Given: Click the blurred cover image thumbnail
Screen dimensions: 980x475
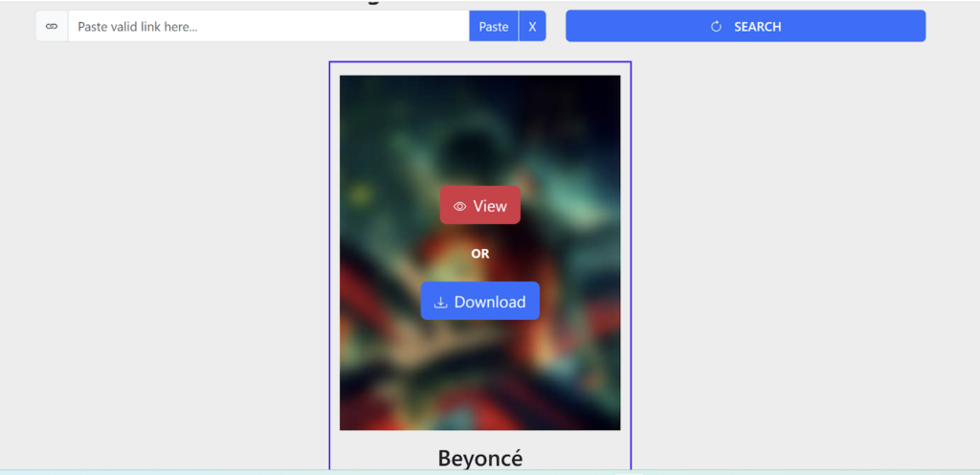Looking at the screenshot, I should [x=480, y=253].
